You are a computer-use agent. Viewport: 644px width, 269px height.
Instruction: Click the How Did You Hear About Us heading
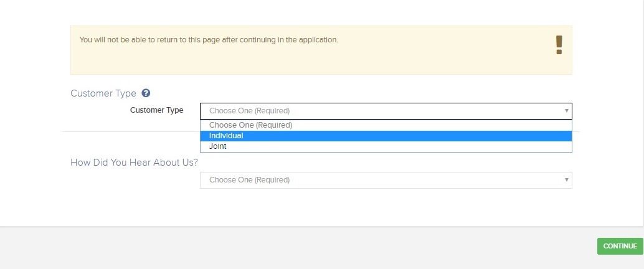[134, 163]
